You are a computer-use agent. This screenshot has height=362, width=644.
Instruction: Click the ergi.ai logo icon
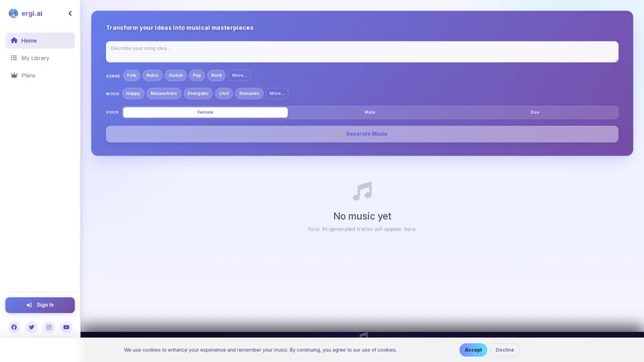(x=13, y=13)
